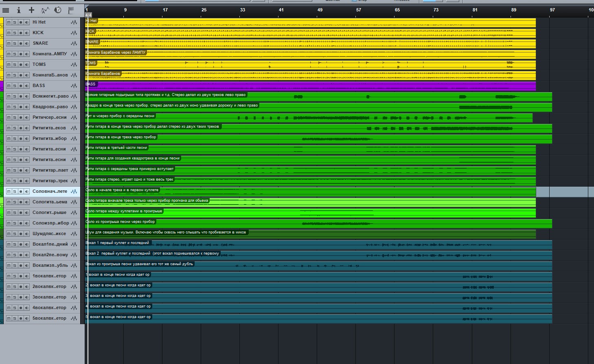Click waveform icon on BASS track
This screenshot has width=594, height=364.
[x=74, y=86]
